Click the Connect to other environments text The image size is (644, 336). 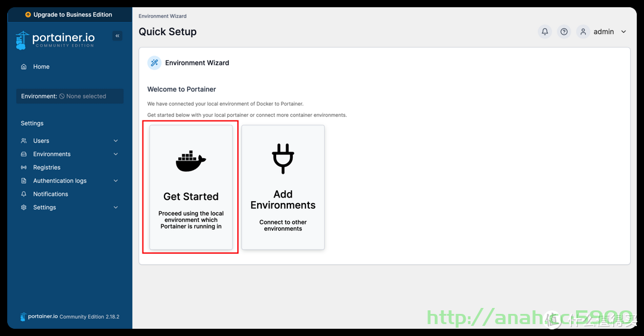tap(283, 226)
